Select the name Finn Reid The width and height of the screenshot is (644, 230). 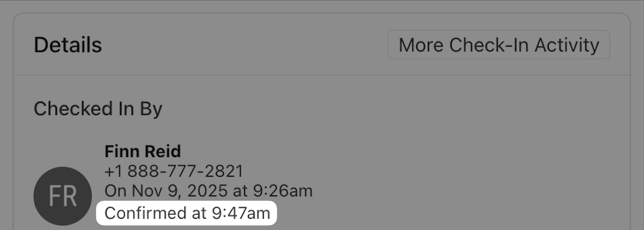pos(143,152)
